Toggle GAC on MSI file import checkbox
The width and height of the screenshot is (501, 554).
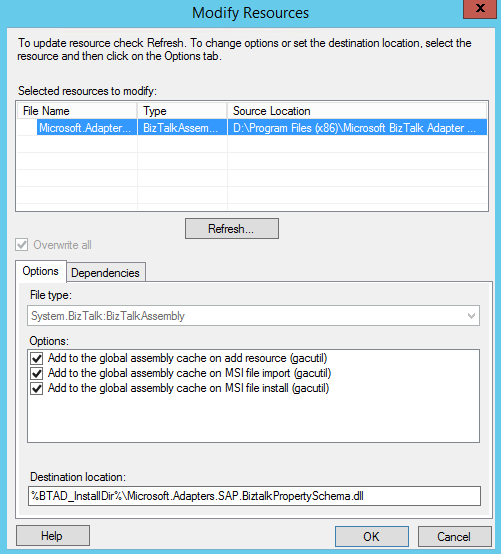point(37,373)
